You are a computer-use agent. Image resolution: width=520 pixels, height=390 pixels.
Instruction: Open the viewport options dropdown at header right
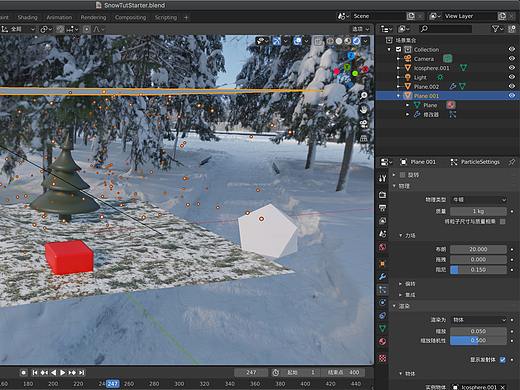click(x=361, y=29)
